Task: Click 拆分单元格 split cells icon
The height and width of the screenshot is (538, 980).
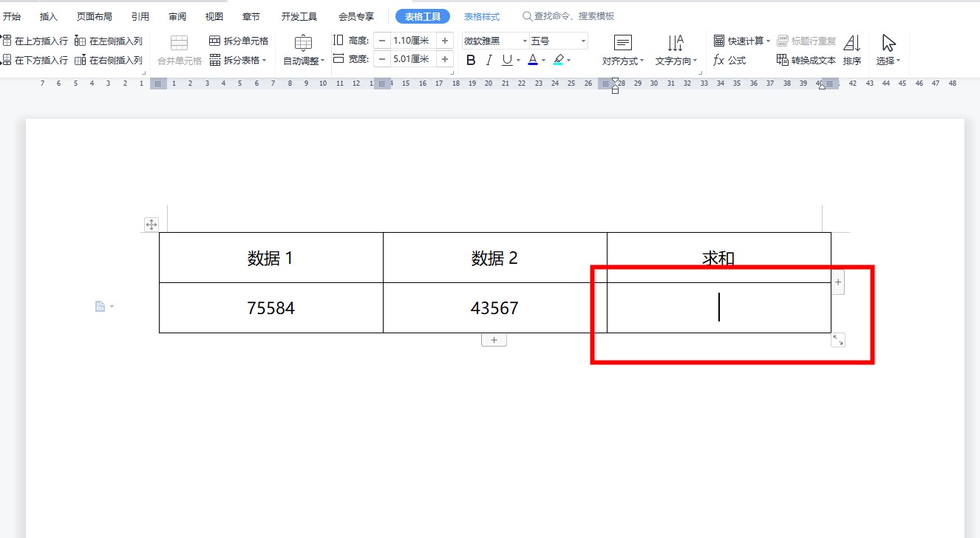Action: pyautogui.click(x=215, y=41)
